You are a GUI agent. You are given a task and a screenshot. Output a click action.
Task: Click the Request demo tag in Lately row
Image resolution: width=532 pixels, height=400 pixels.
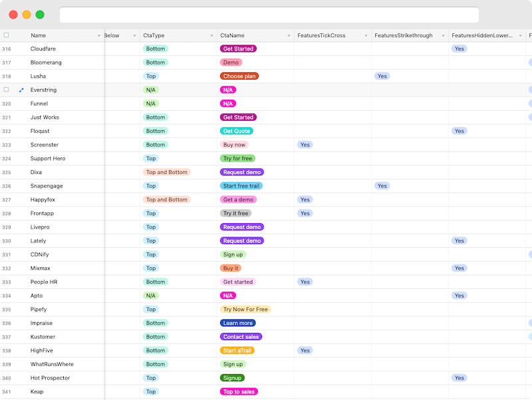(242, 241)
